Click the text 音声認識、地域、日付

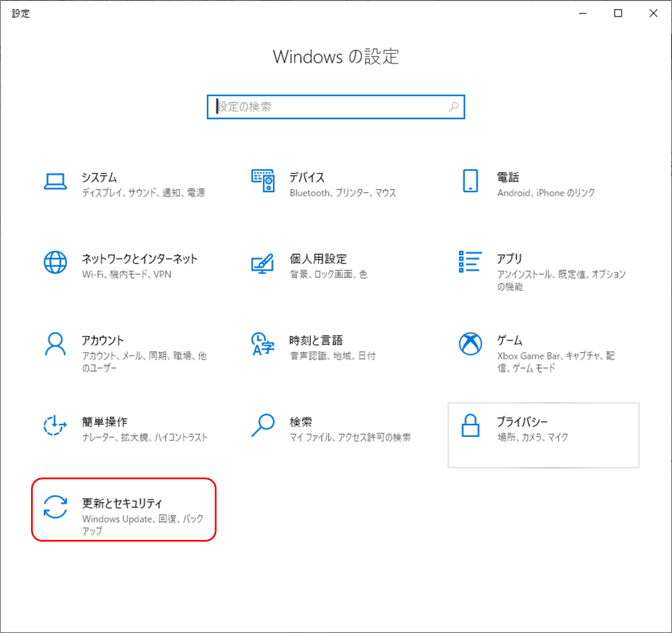[332, 356]
